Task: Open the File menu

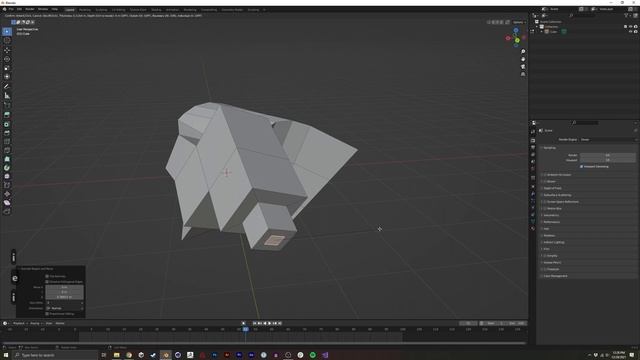Action: (11, 9)
